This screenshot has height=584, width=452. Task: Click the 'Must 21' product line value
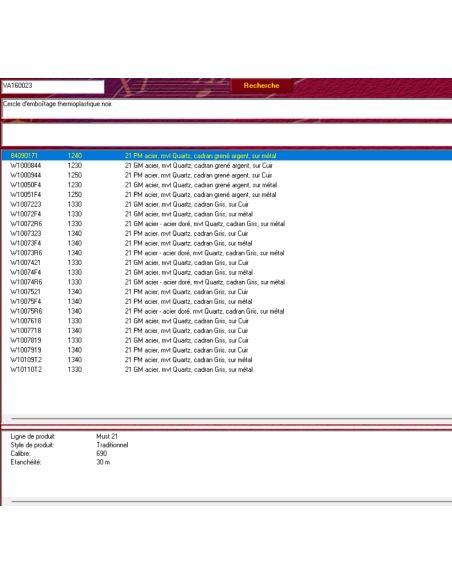click(107, 436)
